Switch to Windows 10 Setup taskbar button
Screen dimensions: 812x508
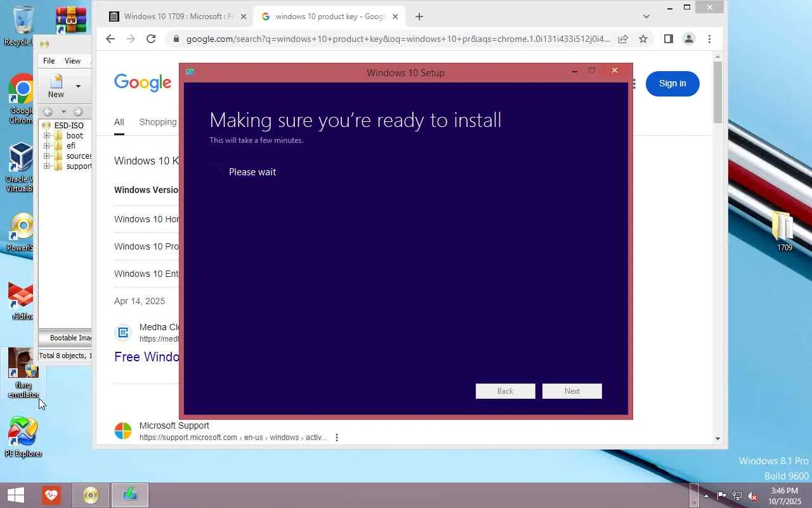(x=130, y=495)
